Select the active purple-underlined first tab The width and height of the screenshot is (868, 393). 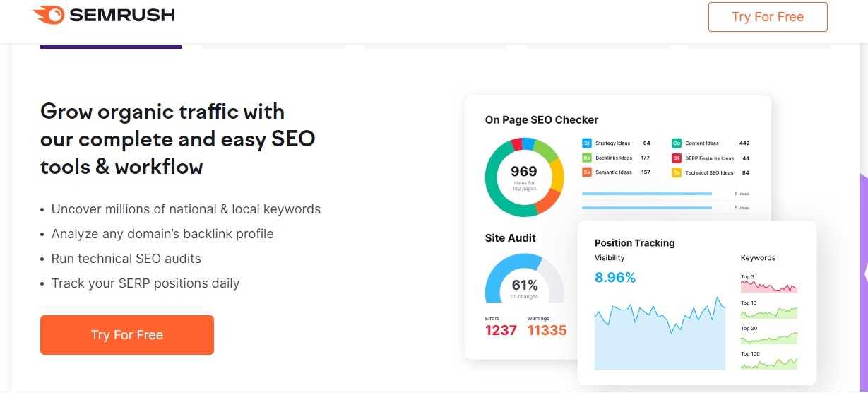111,47
